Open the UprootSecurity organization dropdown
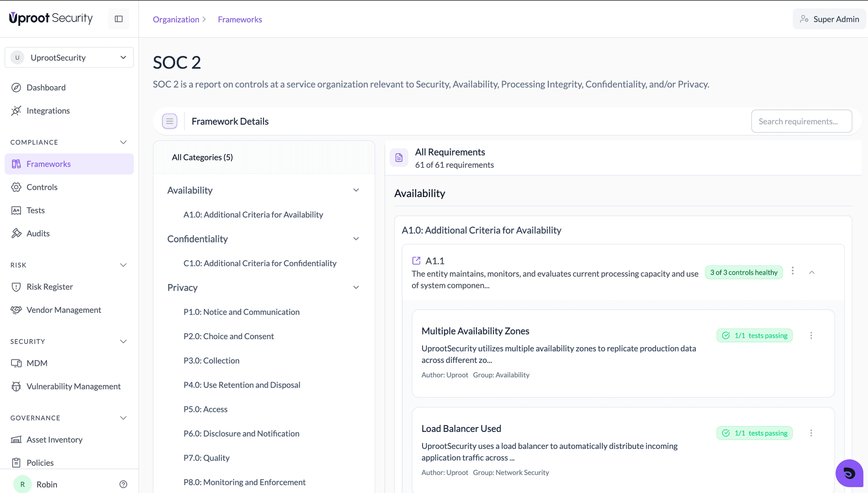Viewport: 868px width, 493px height. point(69,58)
